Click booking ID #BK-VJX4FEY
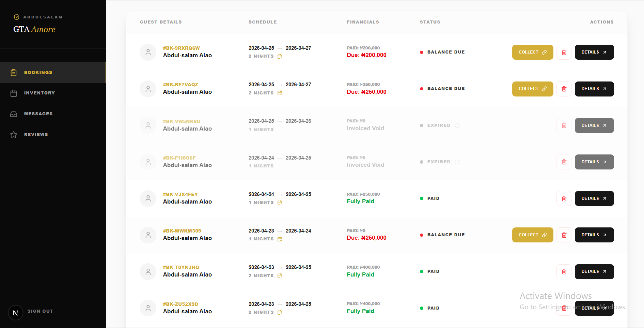 point(180,194)
